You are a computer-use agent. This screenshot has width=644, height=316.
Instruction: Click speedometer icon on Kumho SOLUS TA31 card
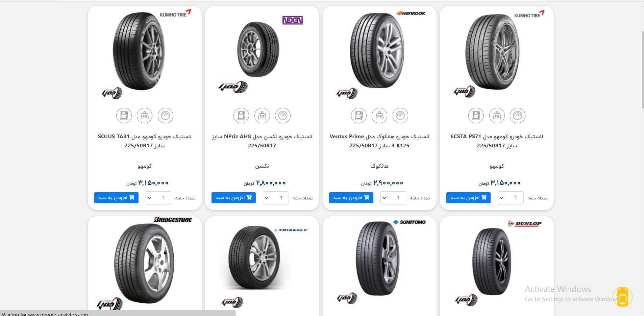point(165,116)
